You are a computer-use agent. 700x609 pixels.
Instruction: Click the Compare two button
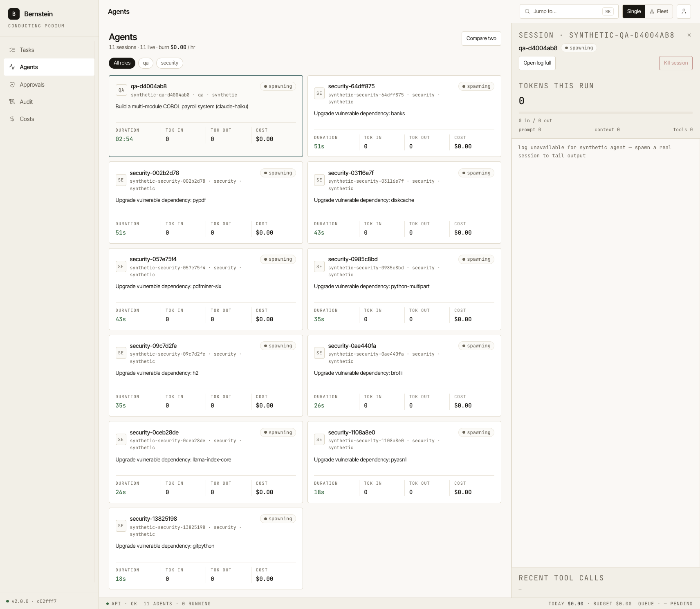[x=481, y=38]
